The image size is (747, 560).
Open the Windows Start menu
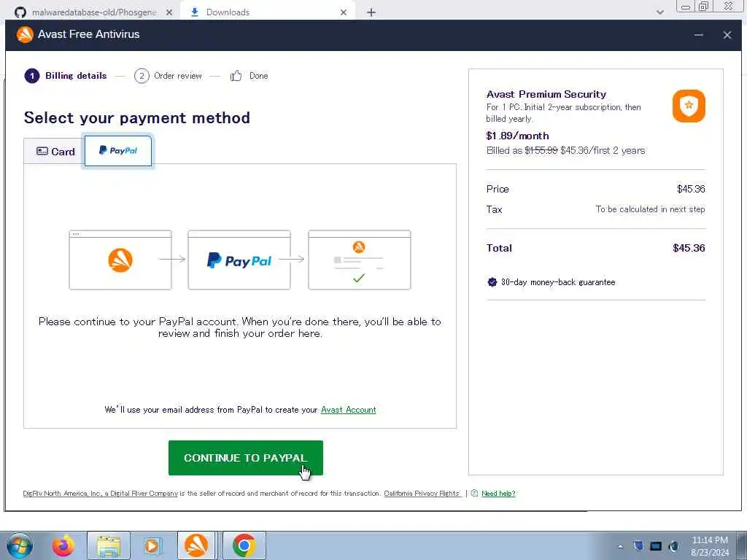click(19, 545)
